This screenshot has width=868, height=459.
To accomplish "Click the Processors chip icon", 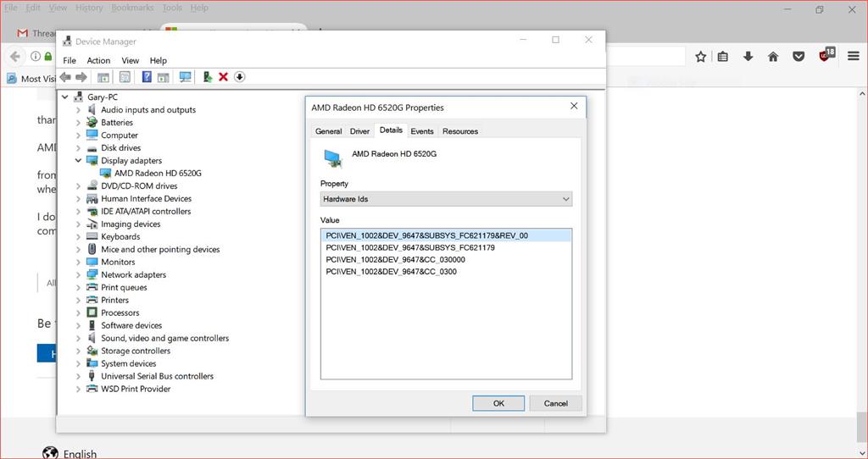I will [92, 312].
